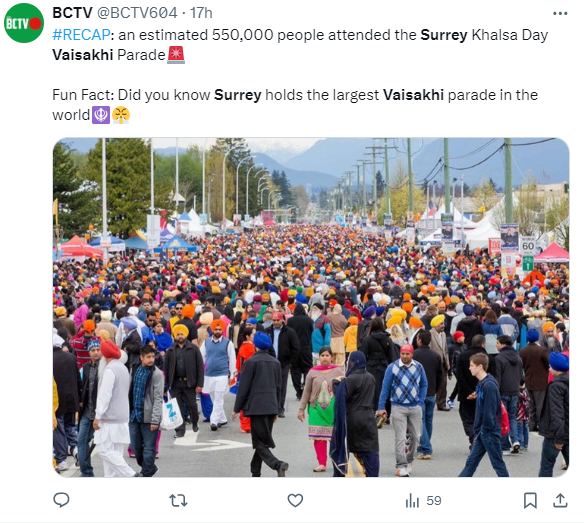Open the share upload arrow icon
Screen dimensions: 584x523
[560, 500]
